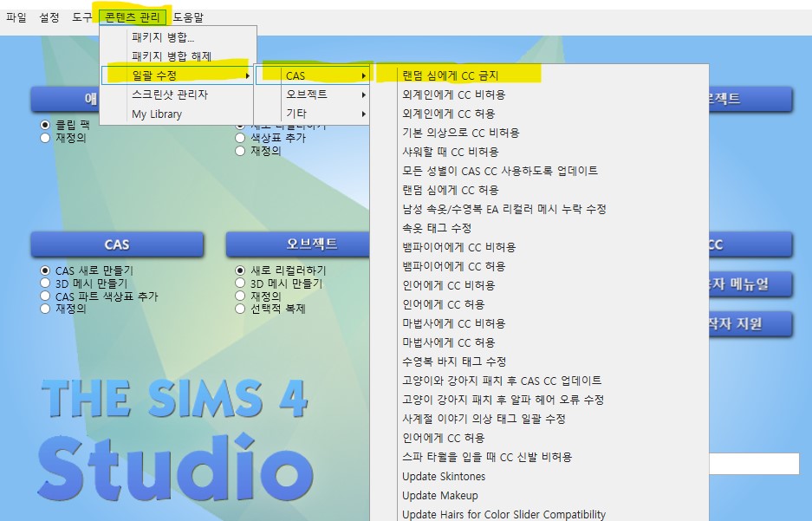Choose 고양이 강아지 패치 후 알파 헤어 오류 수정

click(539, 400)
